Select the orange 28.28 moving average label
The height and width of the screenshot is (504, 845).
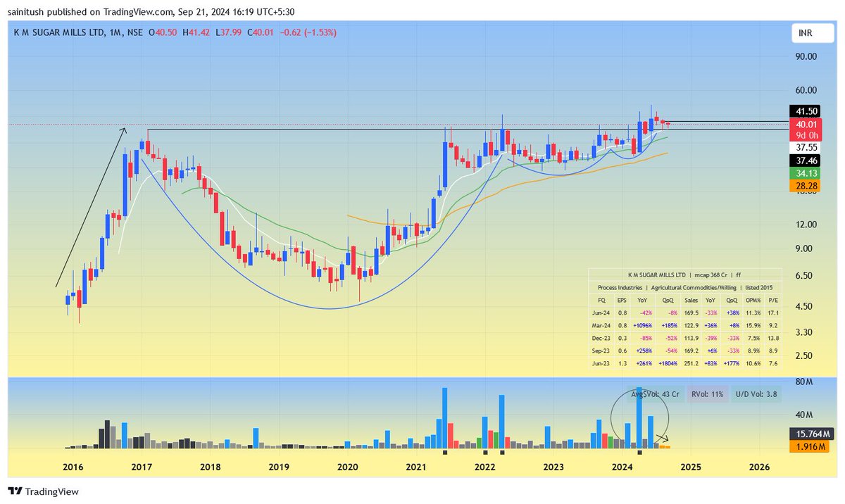click(x=806, y=185)
